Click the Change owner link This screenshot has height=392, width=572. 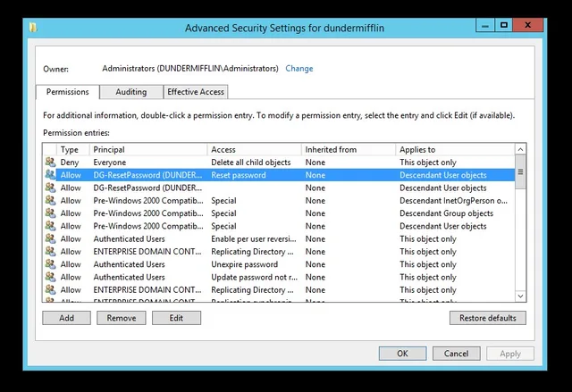[299, 69]
